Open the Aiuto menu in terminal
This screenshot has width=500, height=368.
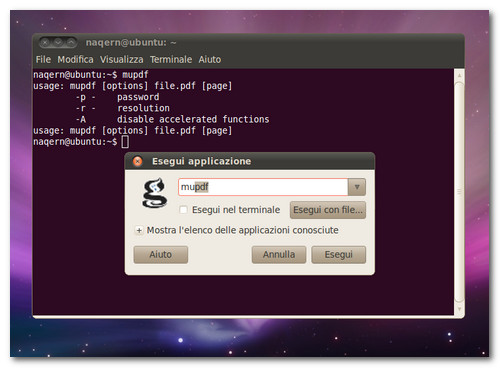pyautogui.click(x=210, y=59)
